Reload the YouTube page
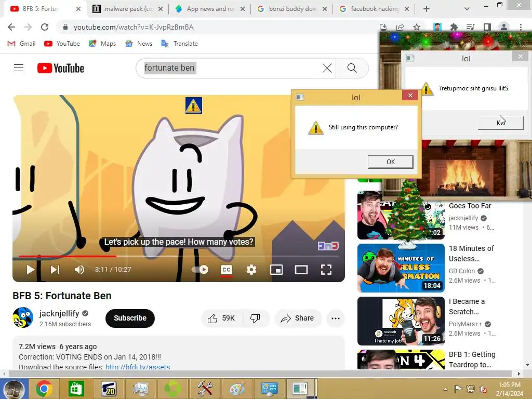Screen dimensions: 532x399 click(45, 27)
